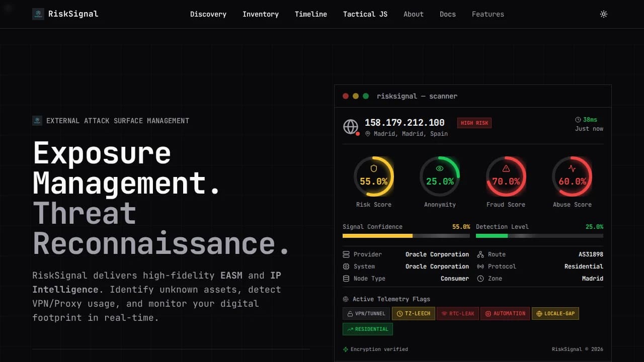Open the Discovery section in the navbar
This screenshot has height=362, width=644.
[208, 14]
